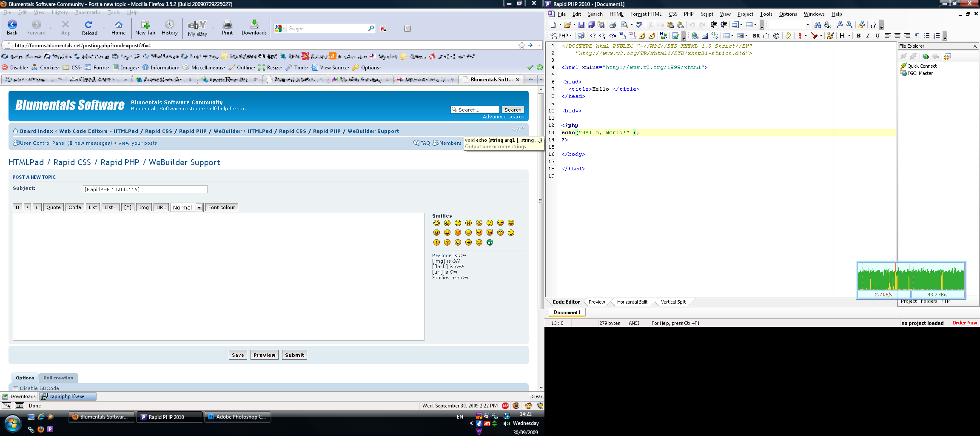Viewport: 980px width, 436px height.
Task: Insert a BR line break tag
Action: [x=756, y=36]
